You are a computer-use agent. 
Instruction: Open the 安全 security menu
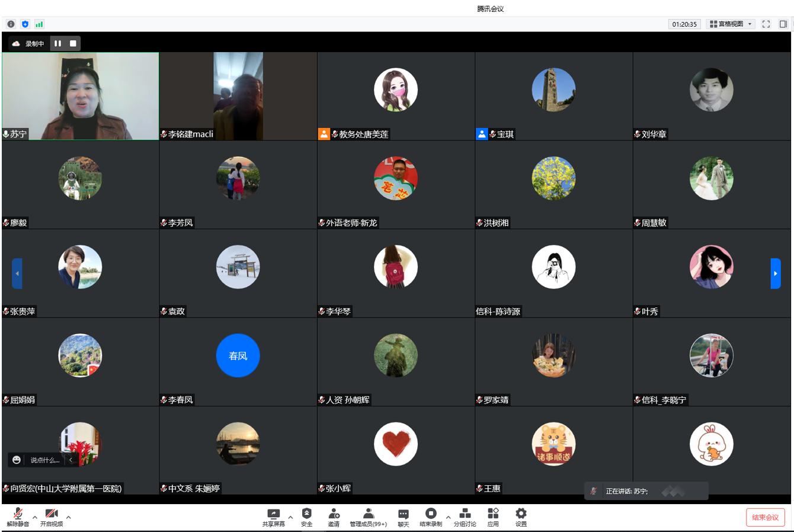pyautogui.click(x=306, y=517)
